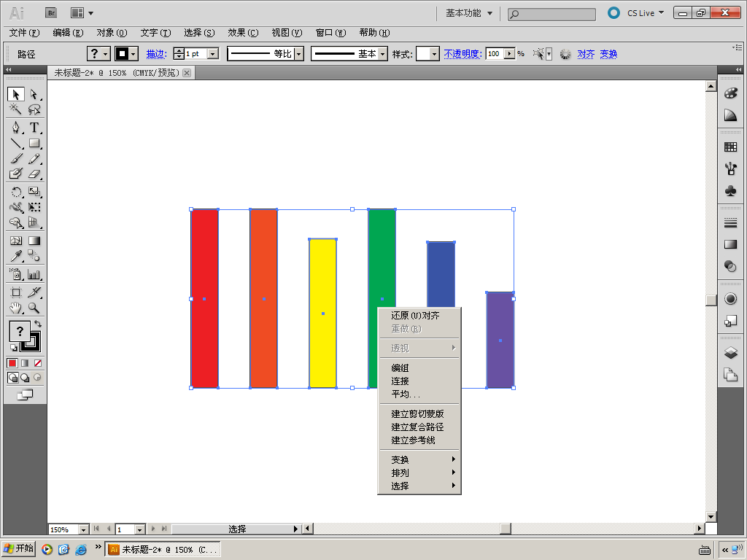Open the stroke weight 1 pt dropdown
The image size is (747, 560).
point(214,54)
